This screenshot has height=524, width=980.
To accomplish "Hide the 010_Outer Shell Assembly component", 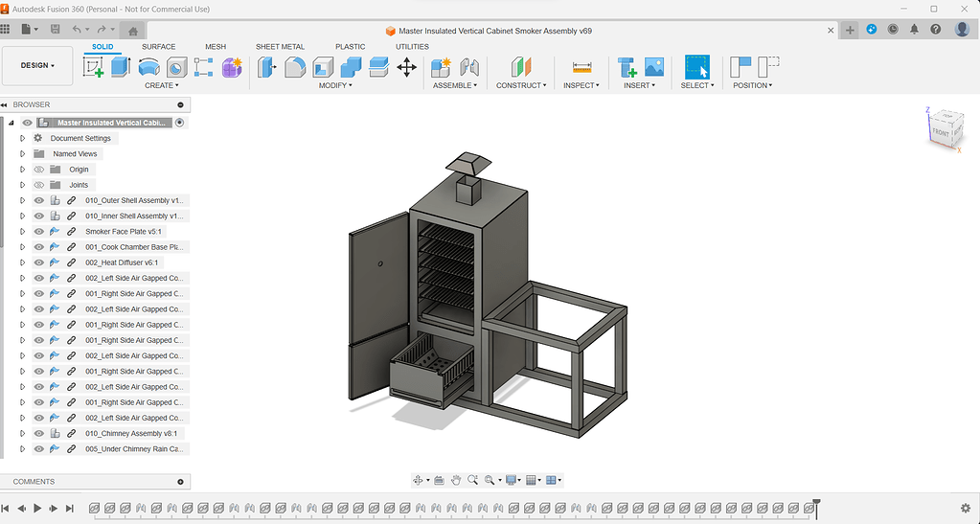I will [x=38, y=201].
